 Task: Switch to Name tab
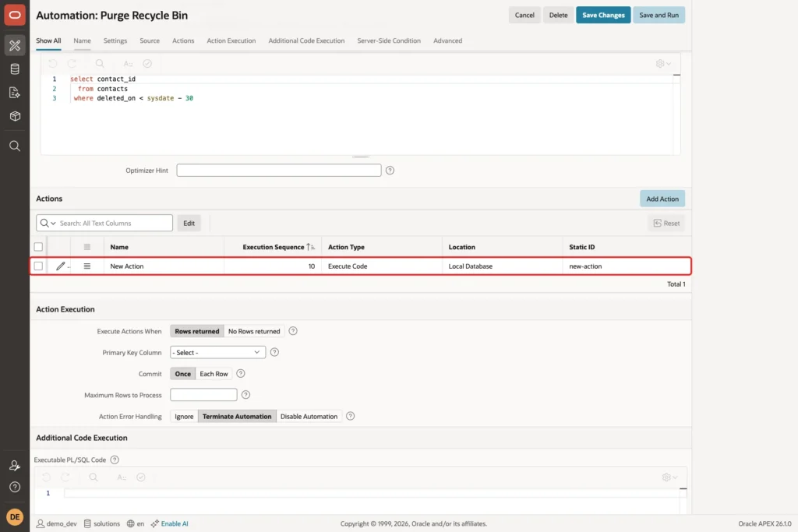click(x=82, y=41)
